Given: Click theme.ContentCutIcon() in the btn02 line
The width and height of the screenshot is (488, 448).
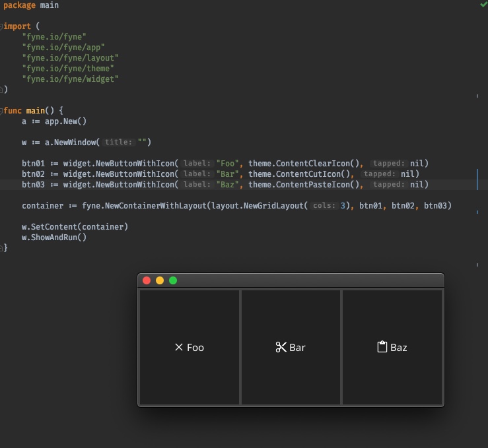Looking at the screenshot, I should point(299,174).
